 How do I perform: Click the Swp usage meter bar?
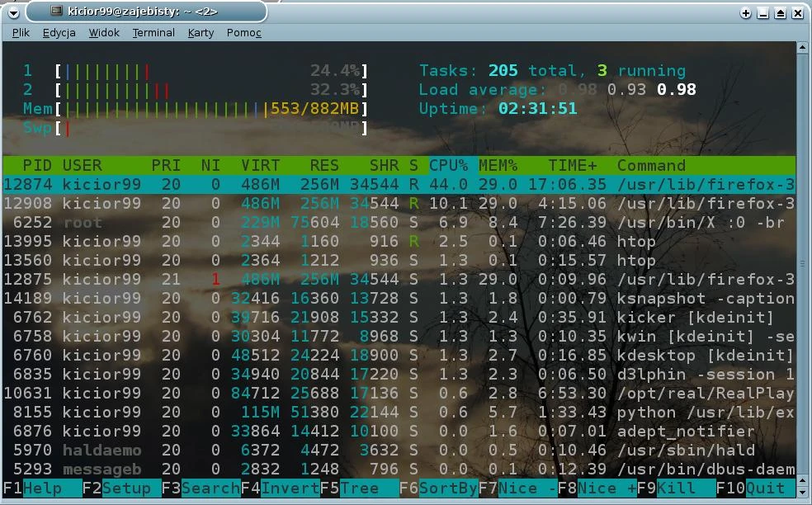click(211, 128)
